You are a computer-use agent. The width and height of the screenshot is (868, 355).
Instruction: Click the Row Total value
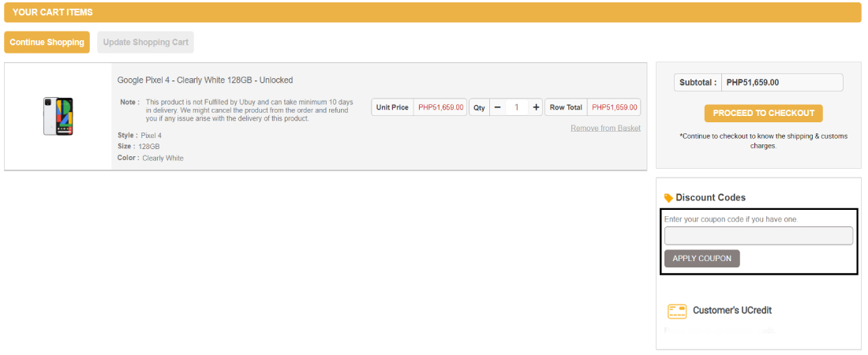pos(614,107)
